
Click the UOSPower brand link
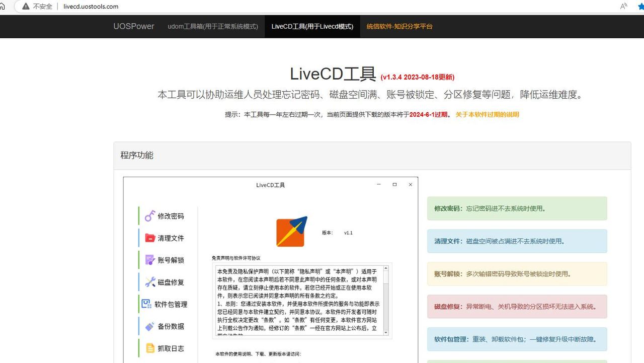(134, 26)
